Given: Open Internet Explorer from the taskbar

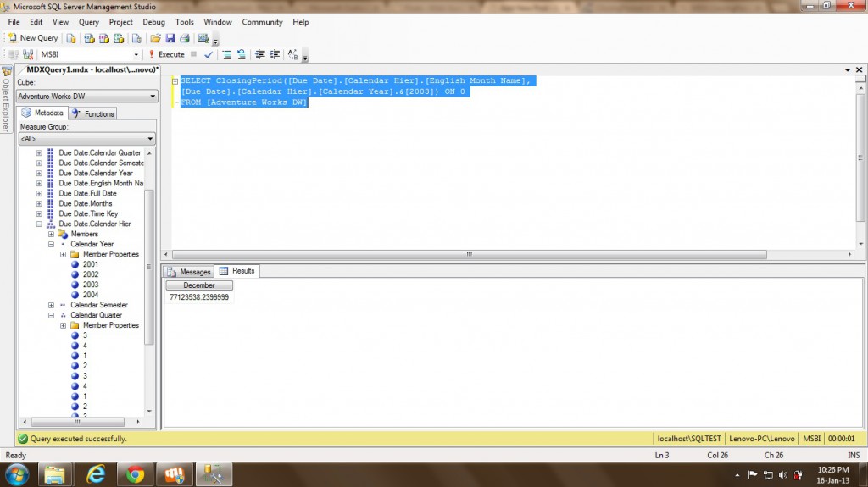Looking at the screenshot, I should click(x=95, y=474).
